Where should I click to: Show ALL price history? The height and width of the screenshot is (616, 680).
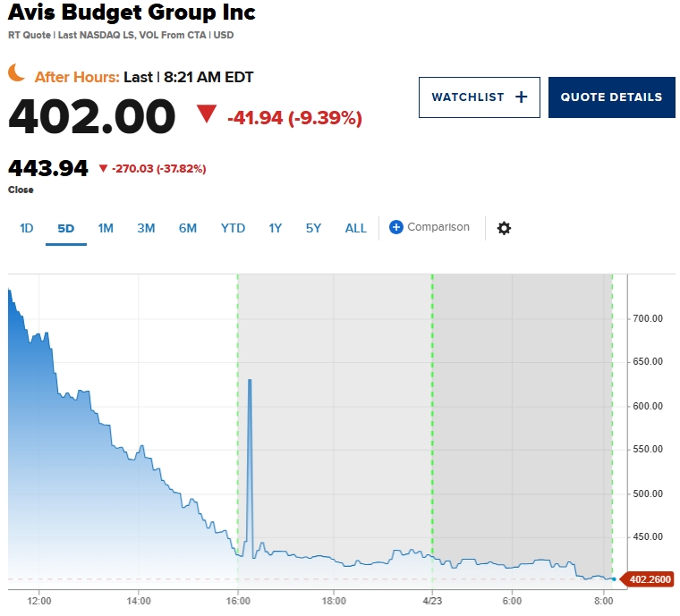coord(356,228)
